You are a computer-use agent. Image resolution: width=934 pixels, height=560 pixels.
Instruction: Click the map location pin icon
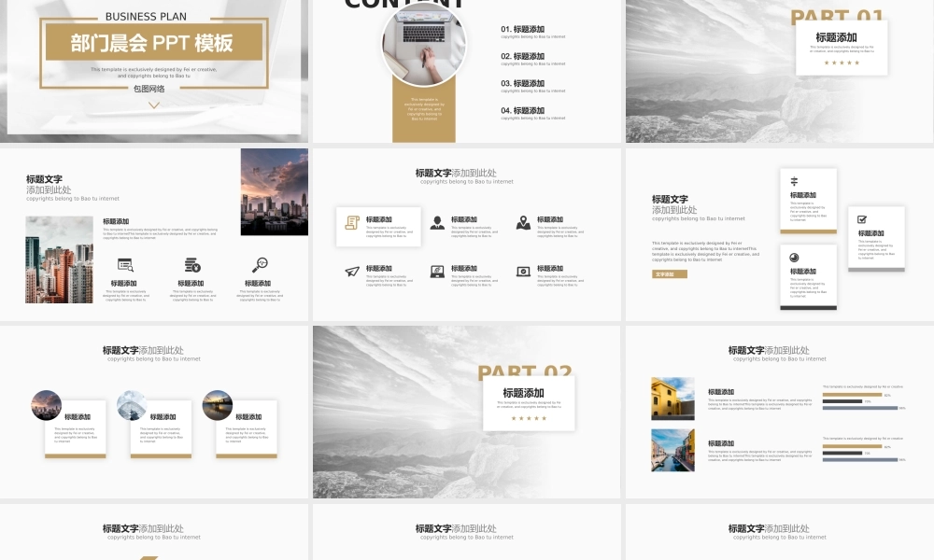[523, 222]
